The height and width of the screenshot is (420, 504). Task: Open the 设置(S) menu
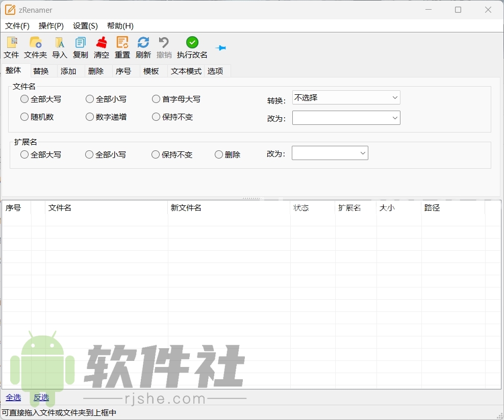point(85,26)
